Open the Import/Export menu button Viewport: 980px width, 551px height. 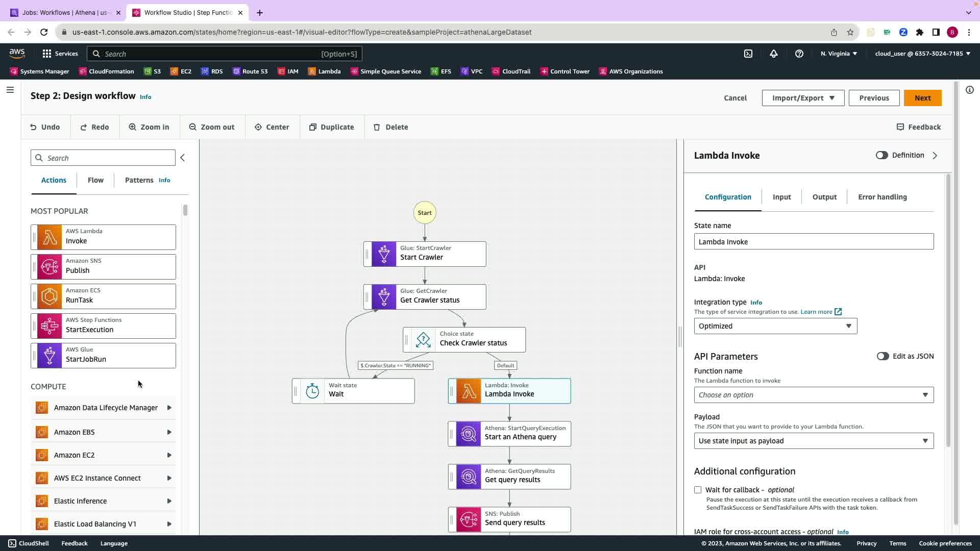tap(802, 98)
